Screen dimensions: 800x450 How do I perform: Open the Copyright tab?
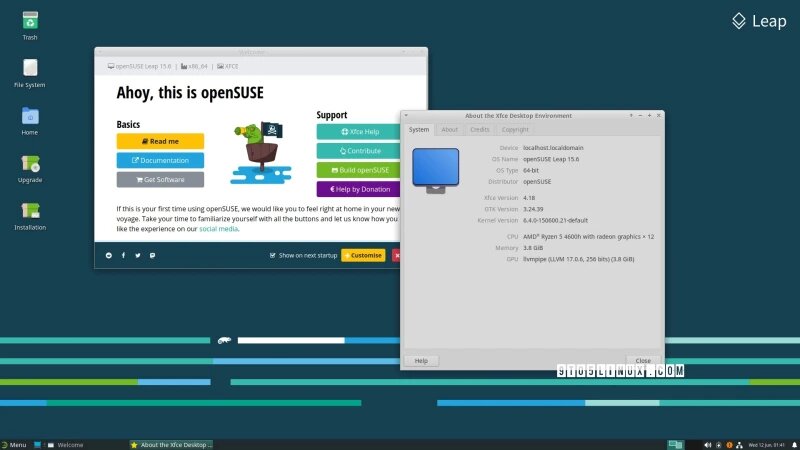(x=515, y=130)
